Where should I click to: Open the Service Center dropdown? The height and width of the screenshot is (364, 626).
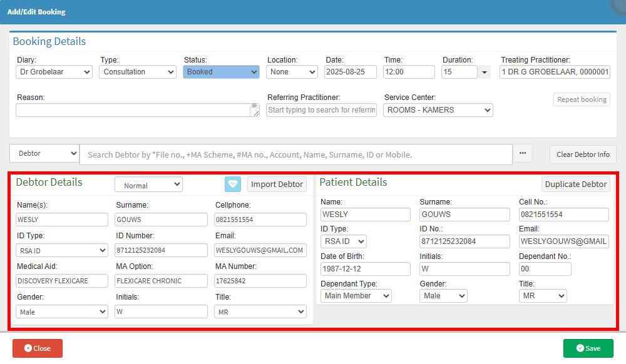pos(438,110)
